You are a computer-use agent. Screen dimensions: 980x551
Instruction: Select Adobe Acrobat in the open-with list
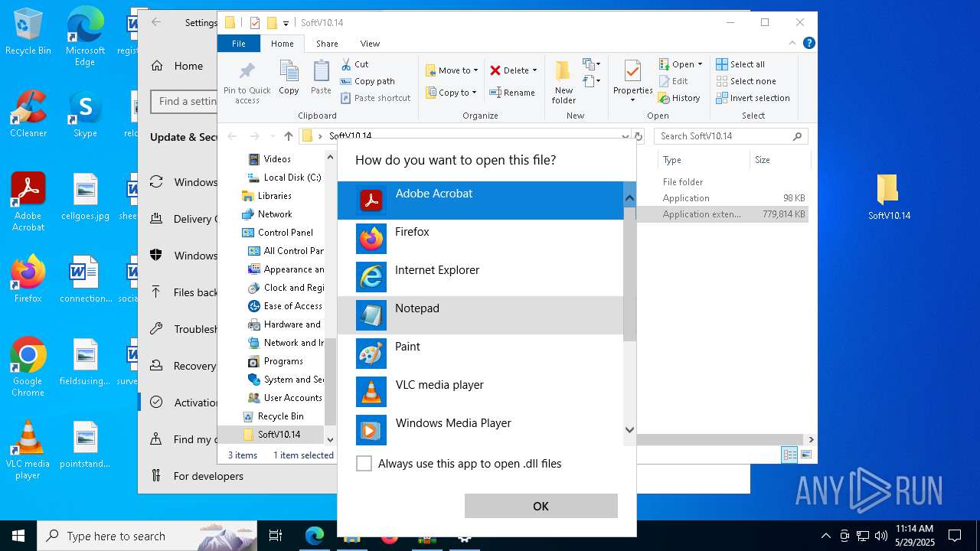481,201
